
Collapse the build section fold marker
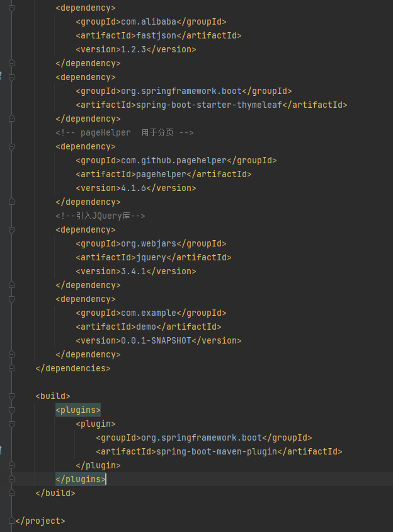coord(11,396)
